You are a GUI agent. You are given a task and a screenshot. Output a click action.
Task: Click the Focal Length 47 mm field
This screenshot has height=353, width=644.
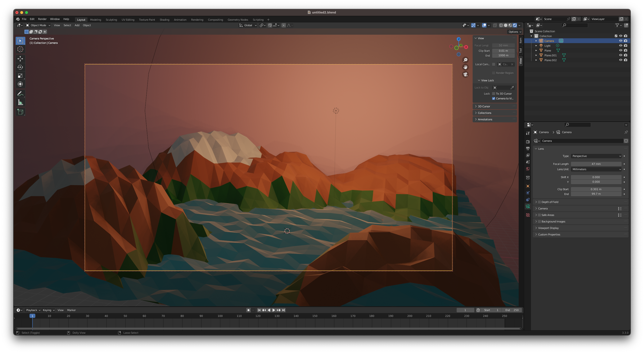596,164
